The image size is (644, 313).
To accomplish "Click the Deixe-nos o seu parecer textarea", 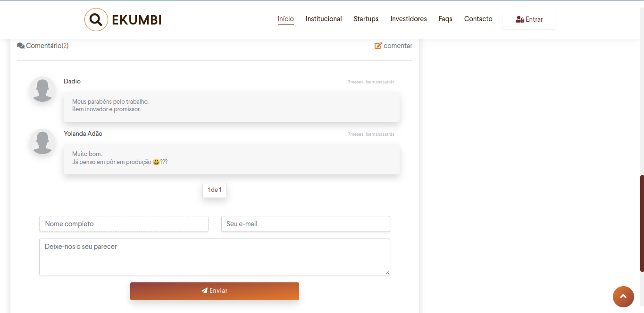I will click(214, 257).
